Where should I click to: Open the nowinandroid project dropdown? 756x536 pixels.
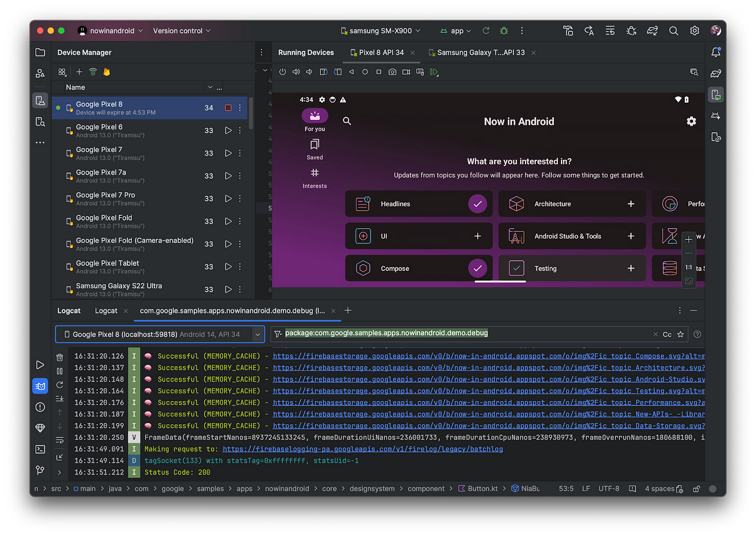click(111, 31)
